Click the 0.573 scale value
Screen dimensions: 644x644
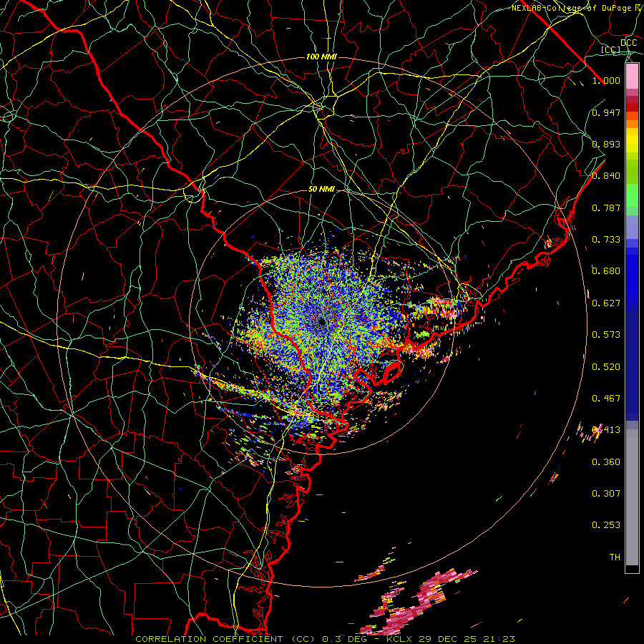(x=606, y=335)
